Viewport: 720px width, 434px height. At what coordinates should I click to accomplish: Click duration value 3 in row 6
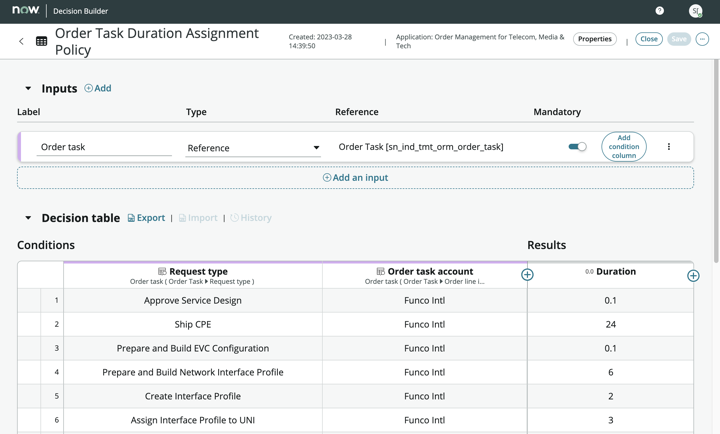pos(610,420)
